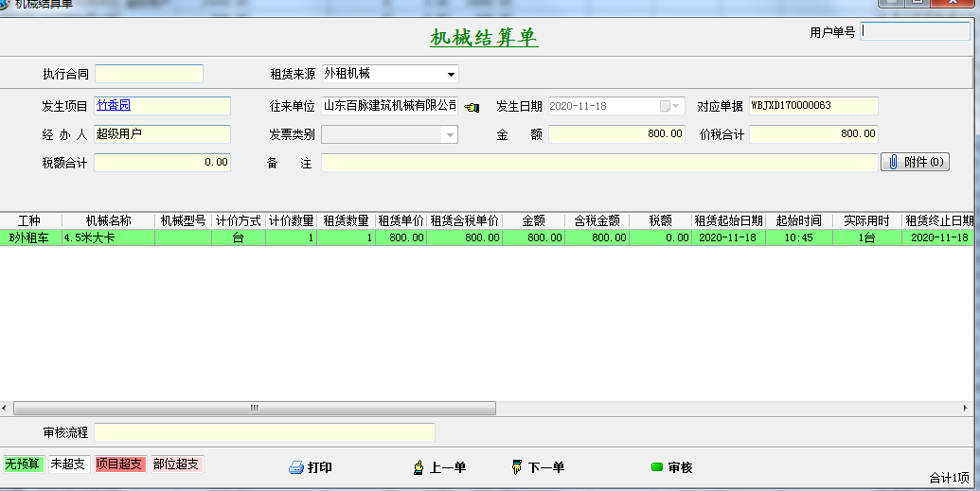Click the 机械名称 column header

(x=108, y=221)
